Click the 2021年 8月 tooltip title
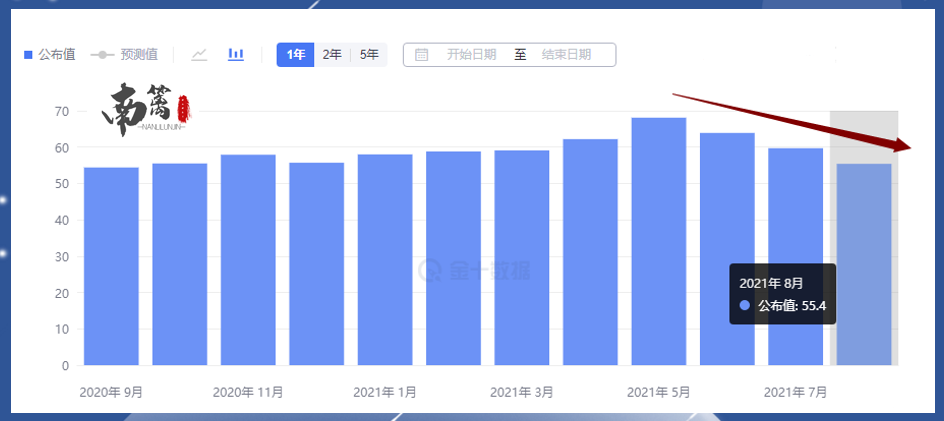 coord(771,283)
